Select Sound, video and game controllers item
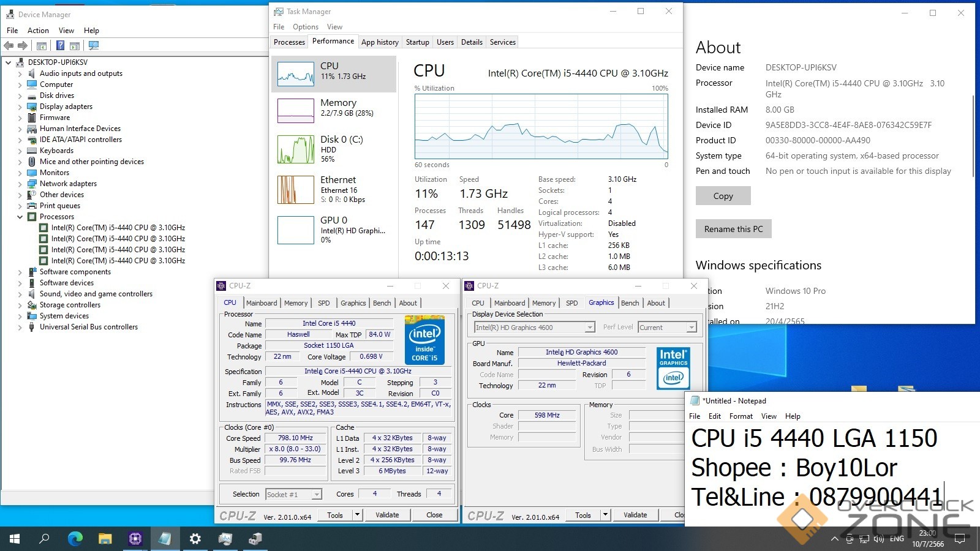Viewport: 980px width, 551px height. [96, 294]
